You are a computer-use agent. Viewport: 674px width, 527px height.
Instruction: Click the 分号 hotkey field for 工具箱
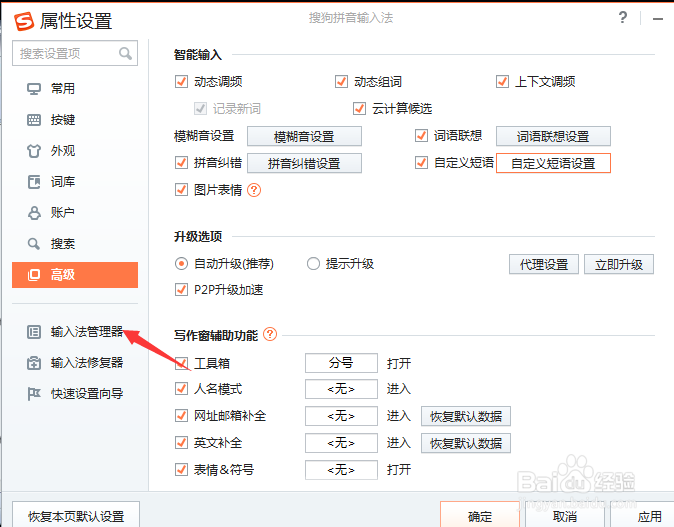341,363
